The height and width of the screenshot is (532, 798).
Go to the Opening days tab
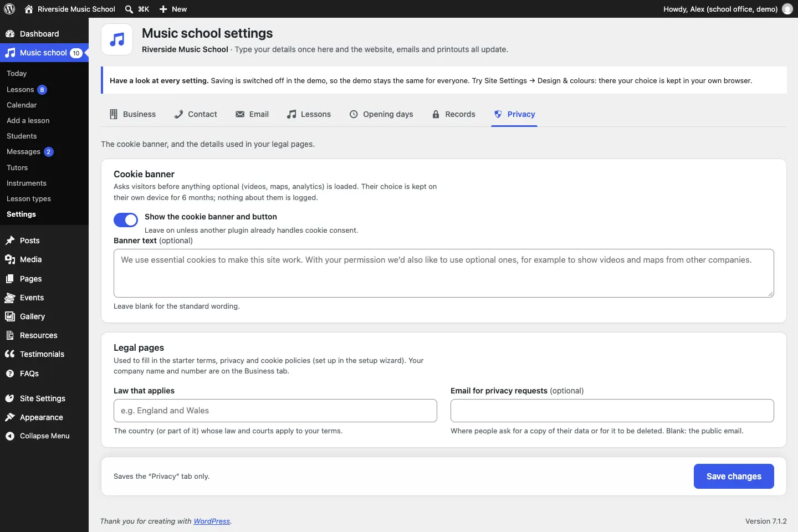(x=381, y=114)
